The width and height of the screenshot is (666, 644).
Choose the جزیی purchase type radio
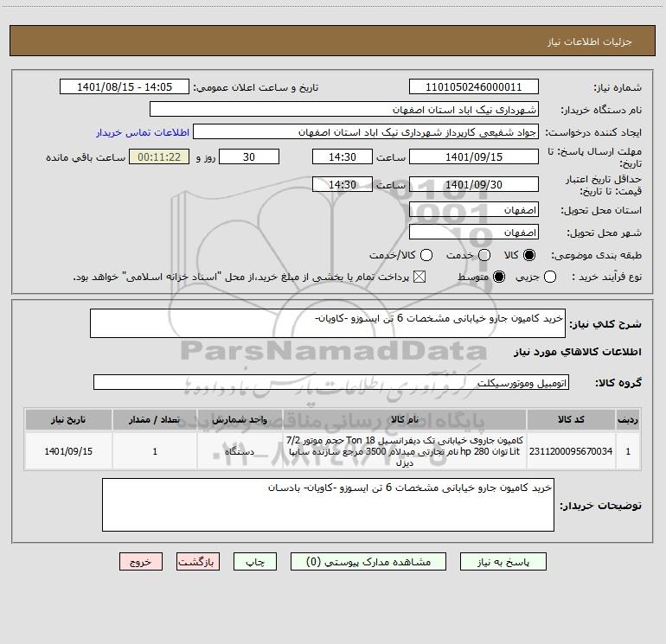(x=549, y=277)
